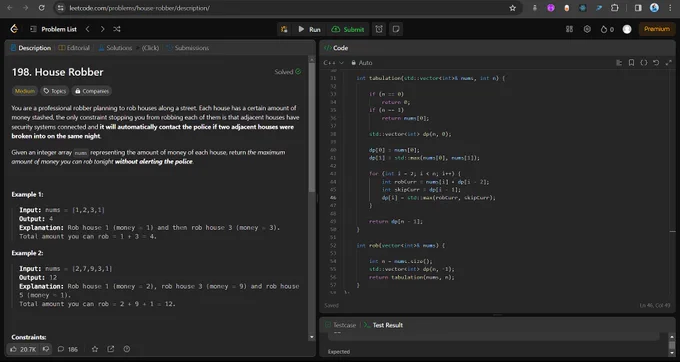Expand the Companies tag
This screenshot has height=362, width=680.
pos(92,91)
